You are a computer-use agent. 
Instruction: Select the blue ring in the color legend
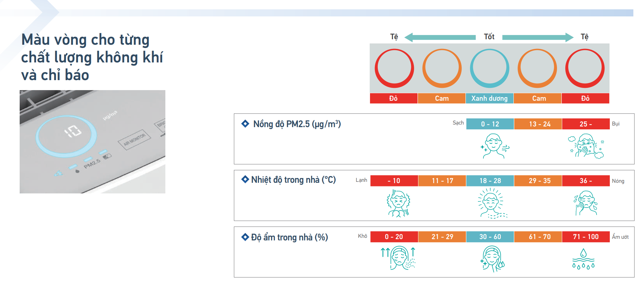[490, 68]
